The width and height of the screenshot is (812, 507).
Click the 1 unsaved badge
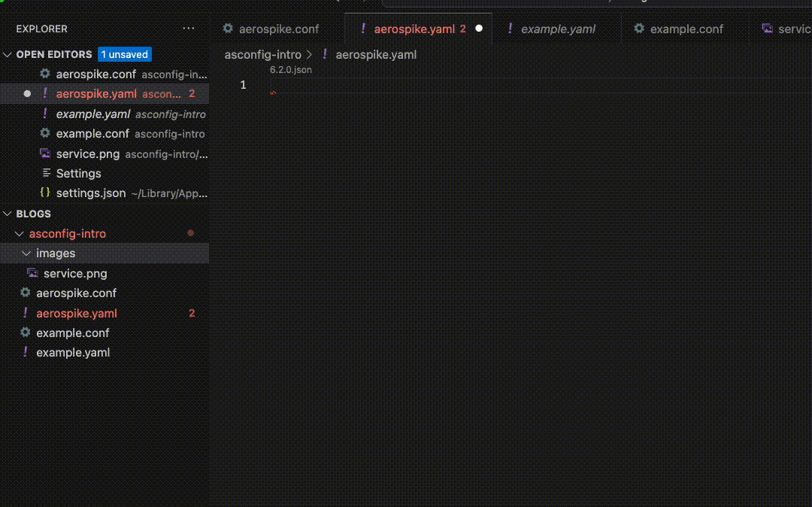tap(124, 54)
